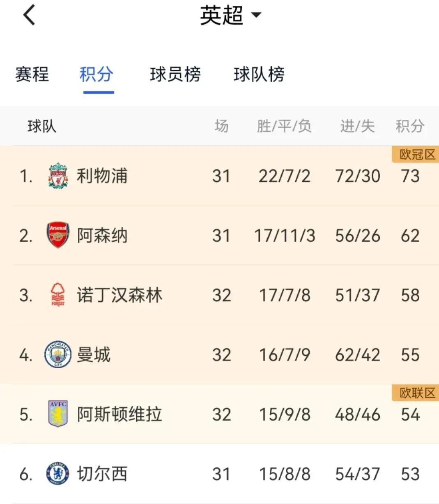Open the 诺丁汉森林 team name
439x504 pixels.
pyautogui.click(x=120, y=295)
